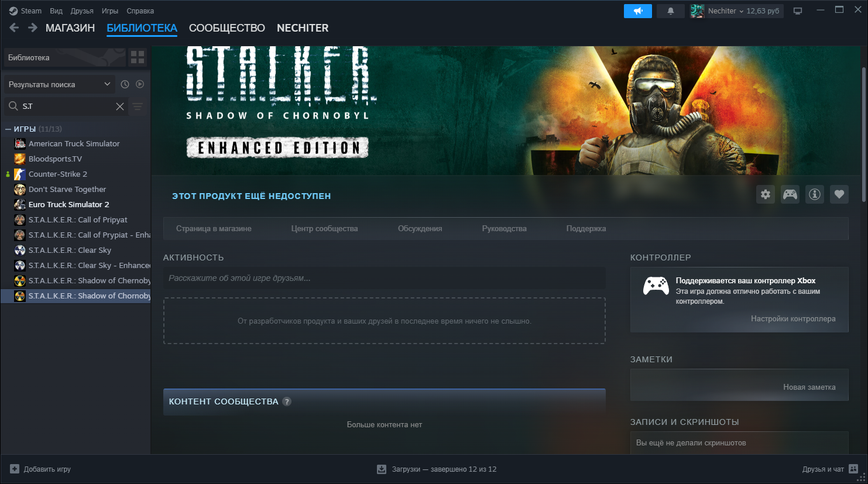The width and height of the screenshot is (868, 484).
Task: Open Поддержка link
Action: [x=586, y=229]
